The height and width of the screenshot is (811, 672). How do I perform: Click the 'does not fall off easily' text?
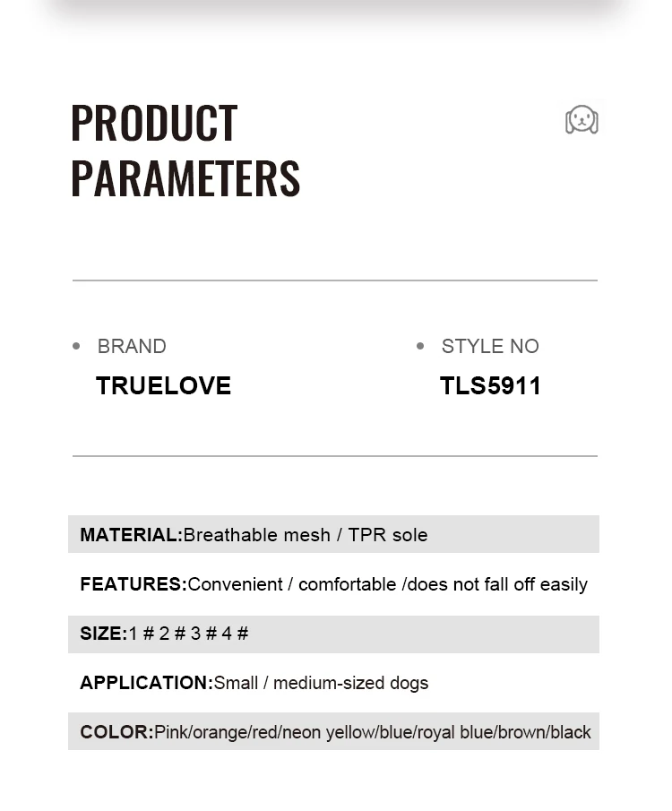497,584
